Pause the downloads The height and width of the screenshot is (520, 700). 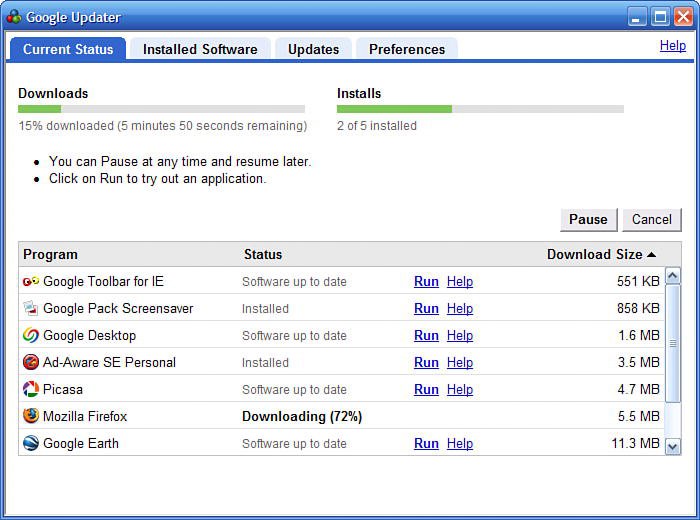click(x=588, y=220)
